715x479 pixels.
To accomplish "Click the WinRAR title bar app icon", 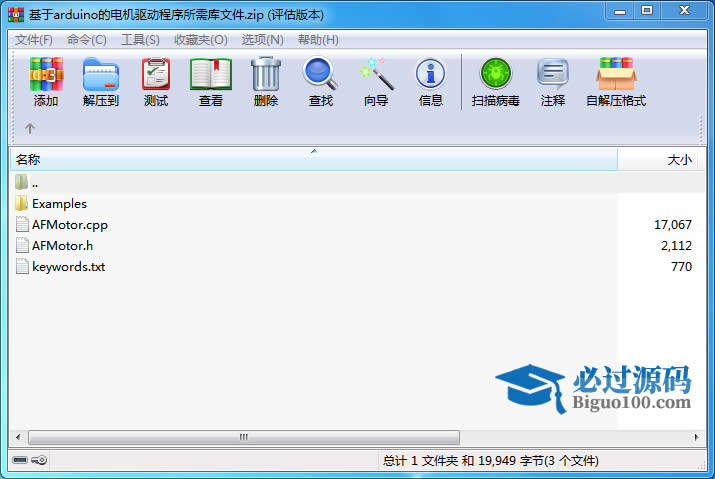I will pos(16,15).
